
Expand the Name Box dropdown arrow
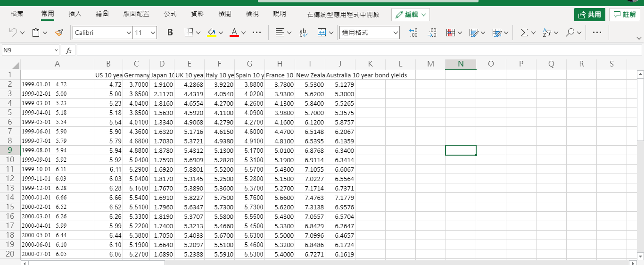coord(56,50)
